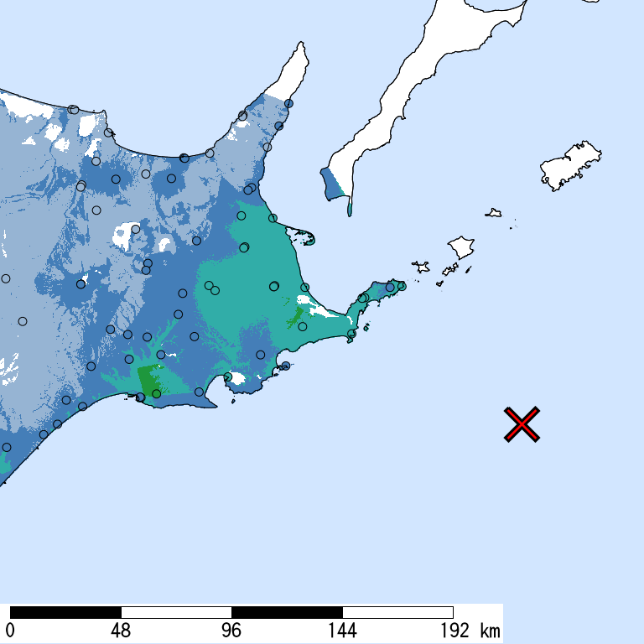Click the blue-shaded tip of the long island
The height and width of the screenshot is (644, 644).
tap(333, 184)
